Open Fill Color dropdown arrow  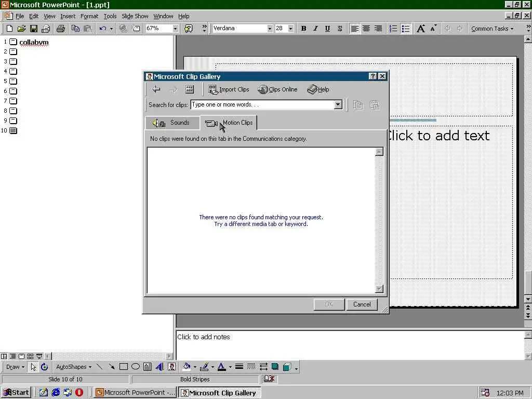tap(195, 367)
